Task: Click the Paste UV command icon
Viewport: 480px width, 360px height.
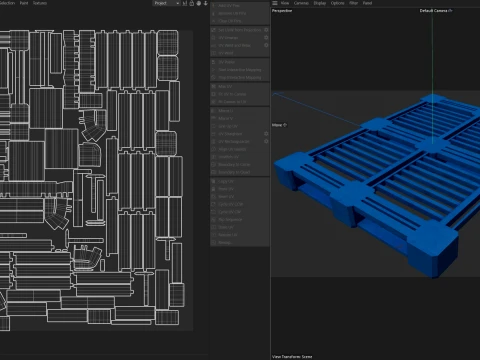Action: (214, 189)
